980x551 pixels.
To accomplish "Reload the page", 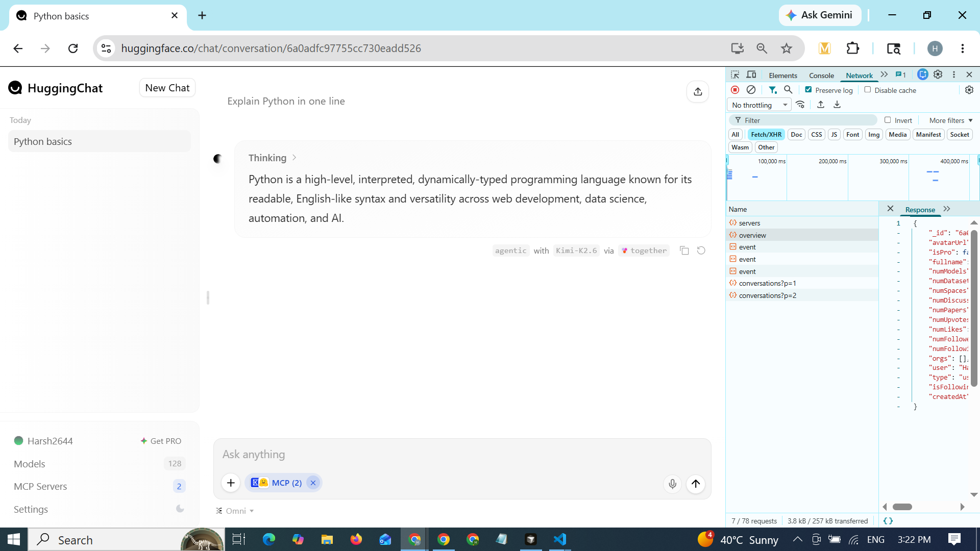I will (x=73, y=48).
